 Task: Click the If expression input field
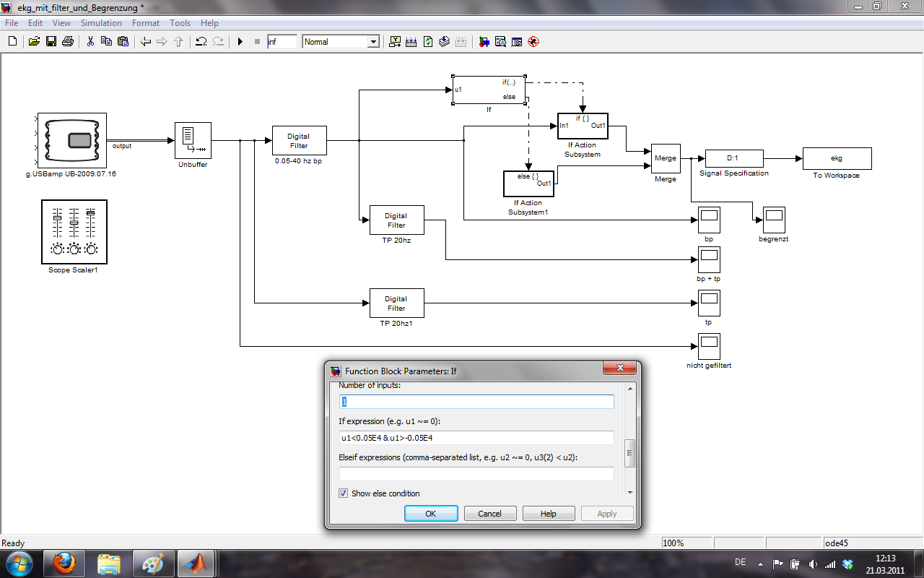[x=476, y=438]
